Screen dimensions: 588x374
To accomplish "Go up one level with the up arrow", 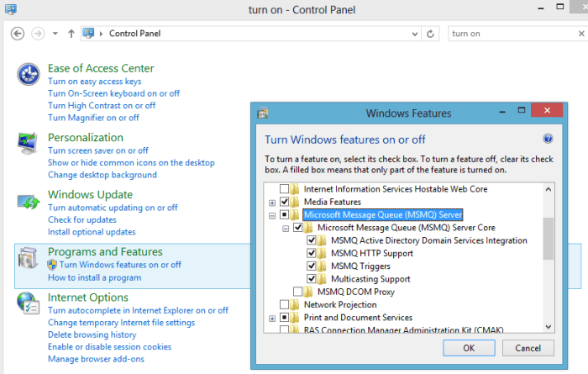I will pyautogui.click(x=70, y=34).
